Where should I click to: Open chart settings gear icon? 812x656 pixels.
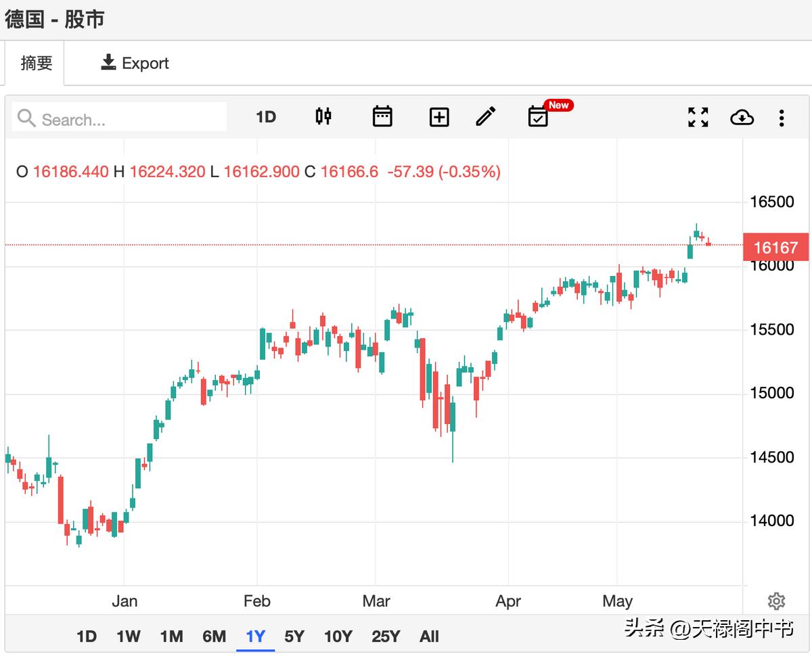click(x=776, y=601)
